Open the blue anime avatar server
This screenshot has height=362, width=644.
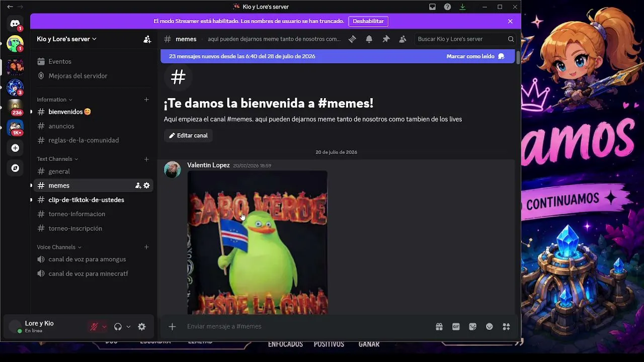coord(15,87)
